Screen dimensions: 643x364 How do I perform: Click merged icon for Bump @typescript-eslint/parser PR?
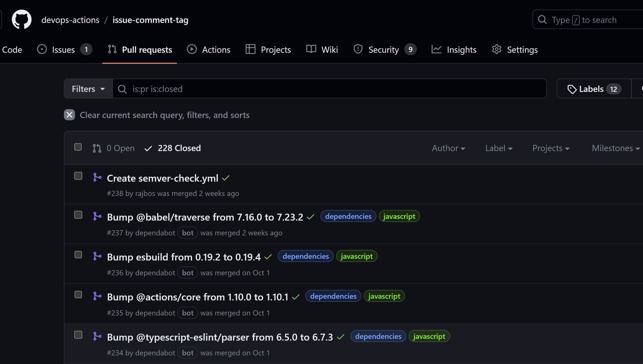[x=97, y=336]
